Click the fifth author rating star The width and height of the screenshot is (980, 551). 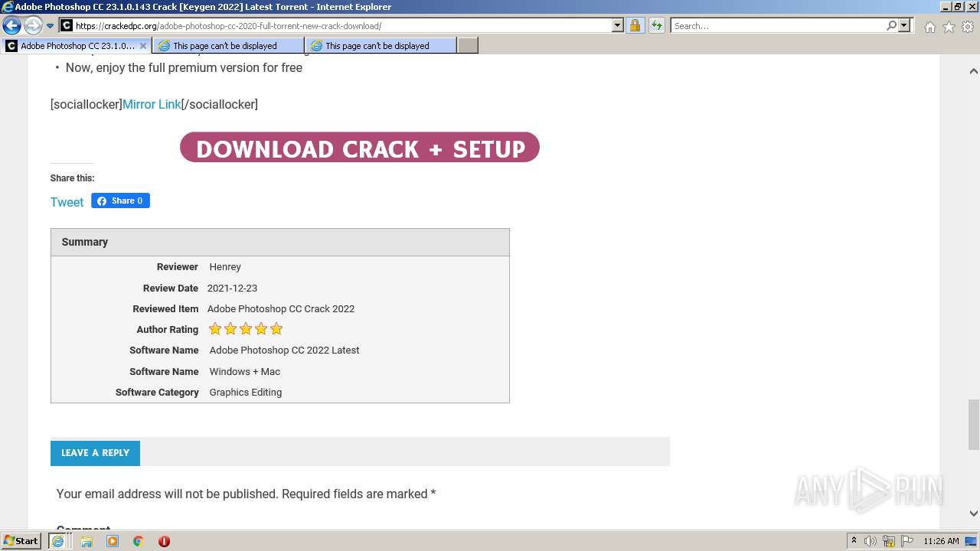[x=276, y=329]
